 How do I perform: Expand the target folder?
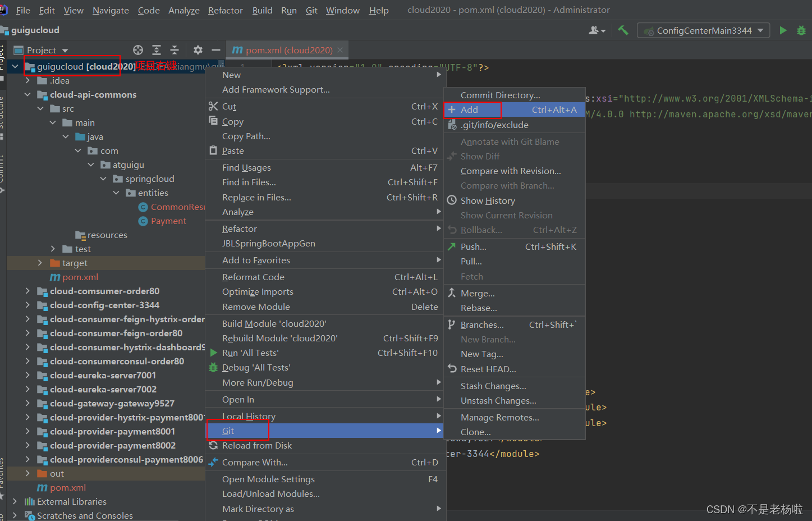click(x=40, y=263)
